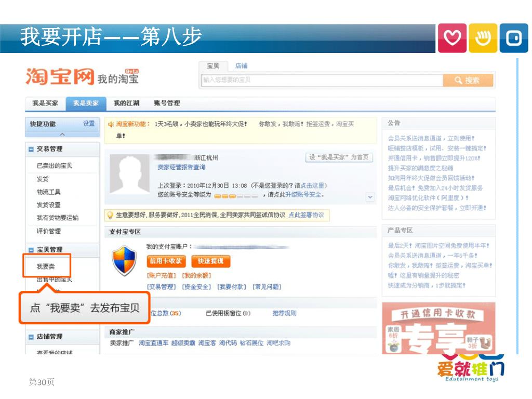The image size is (532, 399).
Task: Collapse the 交易管理 section
Action: tap(31, 149)
